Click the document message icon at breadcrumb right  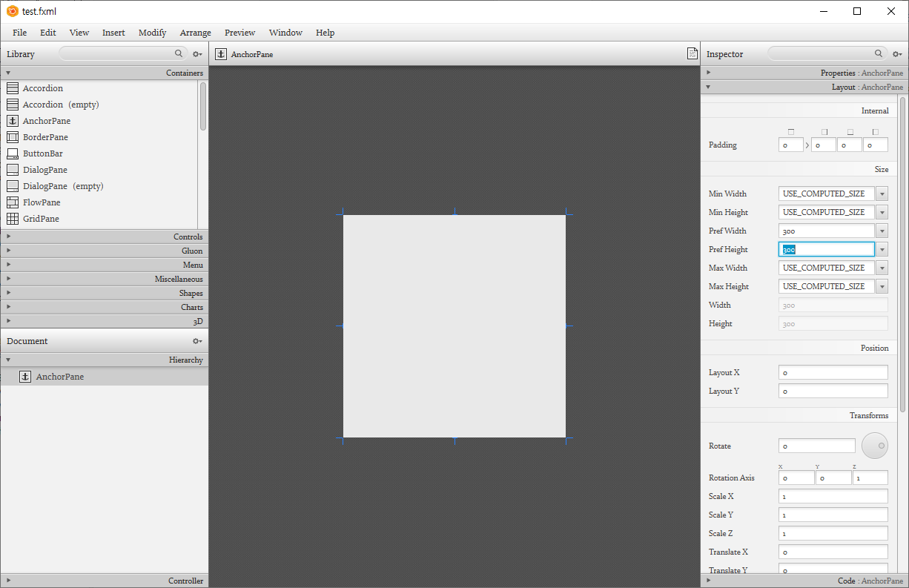(x=692, y=53)
